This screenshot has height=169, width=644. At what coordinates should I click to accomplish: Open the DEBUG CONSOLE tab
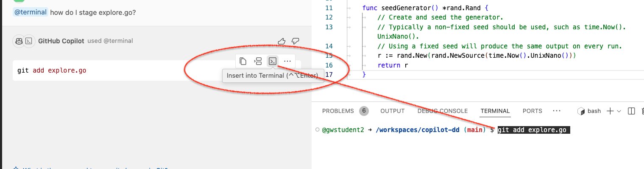point(443,111)
